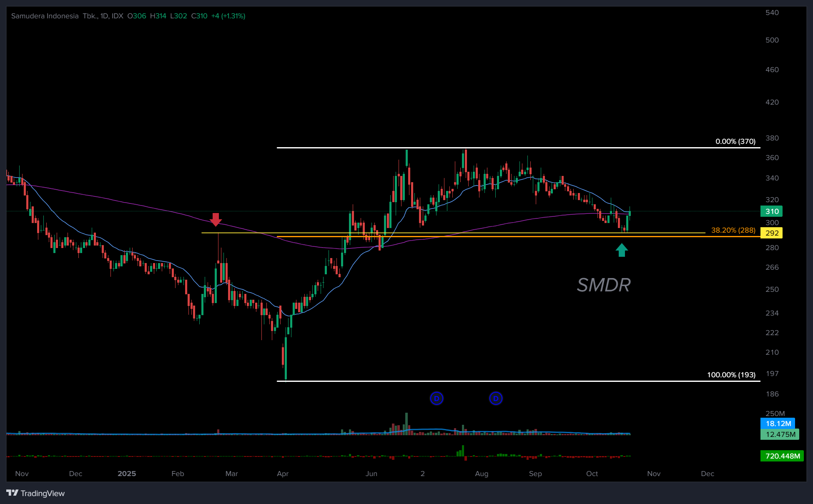Click the +4 (+1.31%) change value
The height and width of the screenshot is (504, 813).
click(228, 16)
